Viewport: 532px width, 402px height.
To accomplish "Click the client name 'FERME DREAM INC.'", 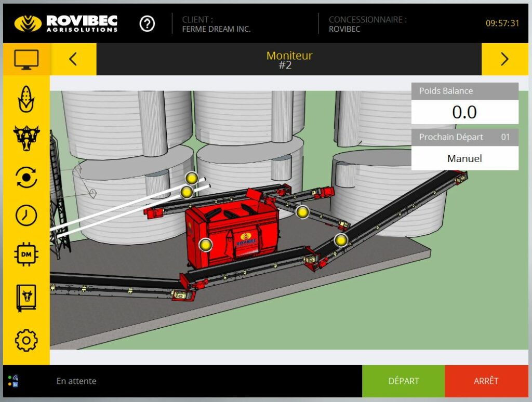I will coord(217,29).
